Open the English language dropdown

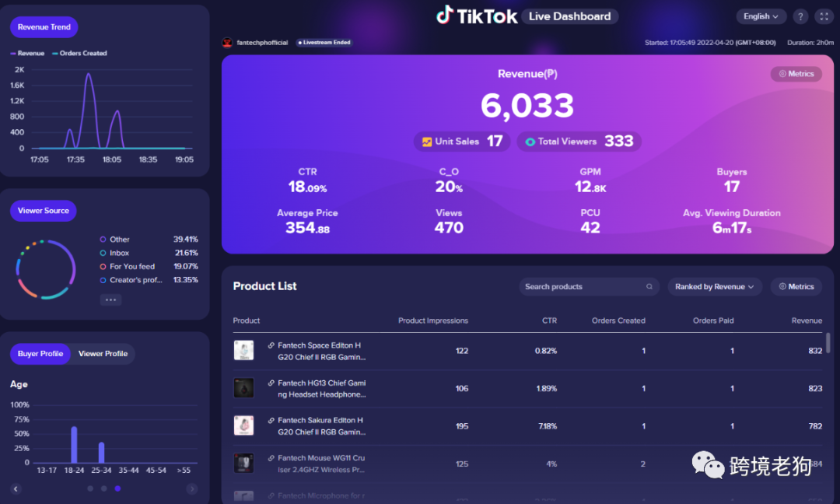[x=761, y=16]
